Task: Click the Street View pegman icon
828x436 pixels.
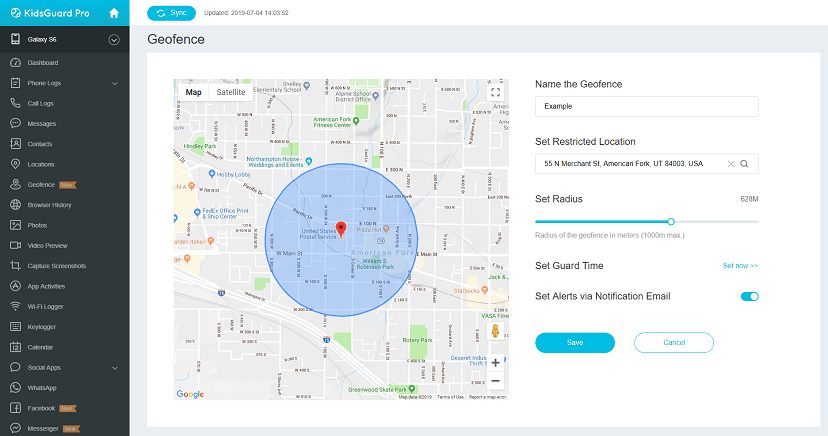Action: (495, 331)
